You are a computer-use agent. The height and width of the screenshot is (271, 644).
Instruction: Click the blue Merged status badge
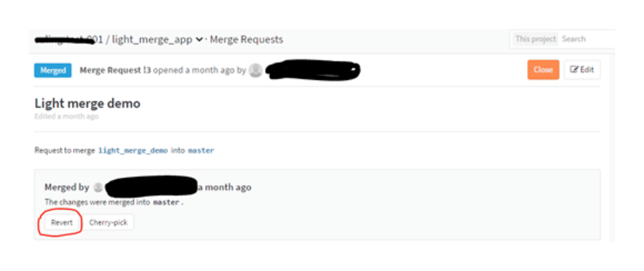pyautogui.click(x=53, y=70)
